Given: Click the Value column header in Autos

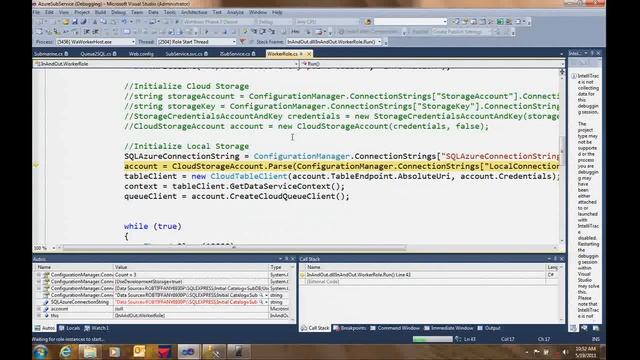Looking at the screenshot, I should tap(190, 267).
